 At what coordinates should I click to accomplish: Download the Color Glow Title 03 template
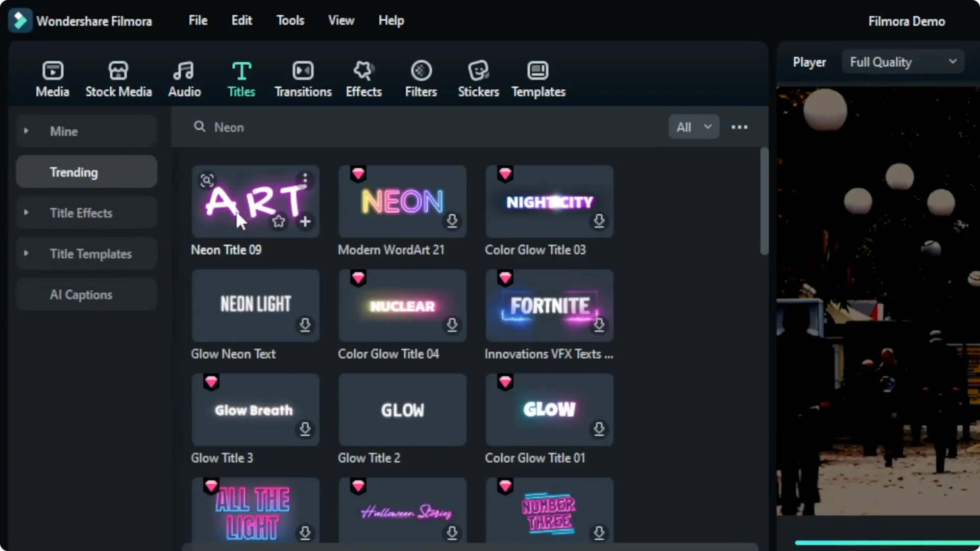(x=599, y=221)
